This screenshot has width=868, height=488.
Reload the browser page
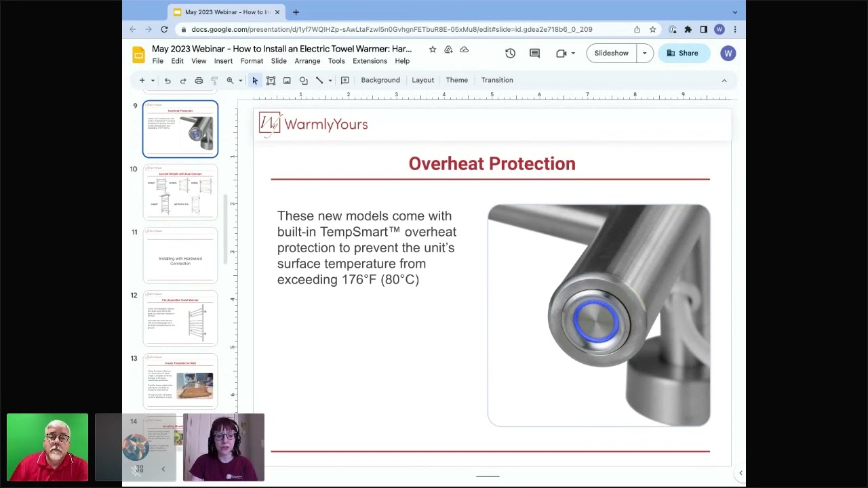(x=164, y=29)
